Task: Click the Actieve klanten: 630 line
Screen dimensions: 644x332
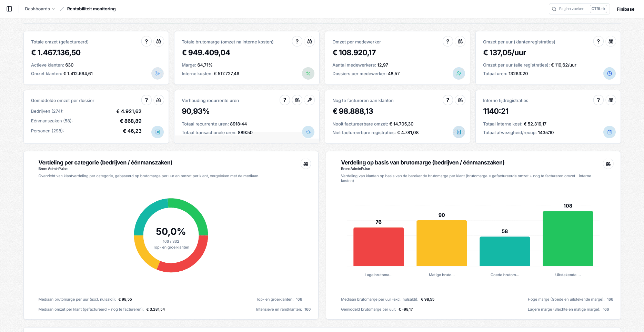Action: 52,65
